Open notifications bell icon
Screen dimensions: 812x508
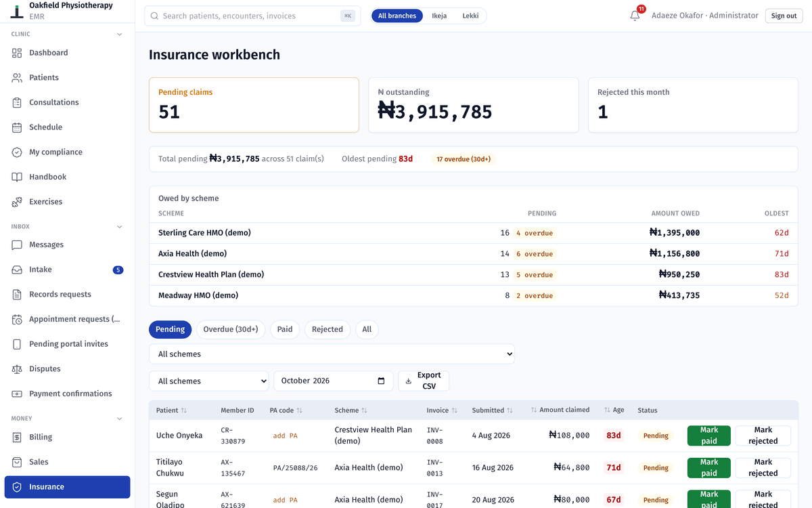click(635, 16)
